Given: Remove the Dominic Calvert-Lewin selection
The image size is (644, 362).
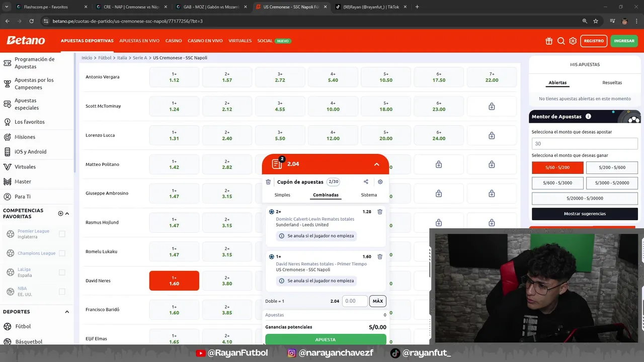Looking at the screenshot, I should (x=380, y=212).
